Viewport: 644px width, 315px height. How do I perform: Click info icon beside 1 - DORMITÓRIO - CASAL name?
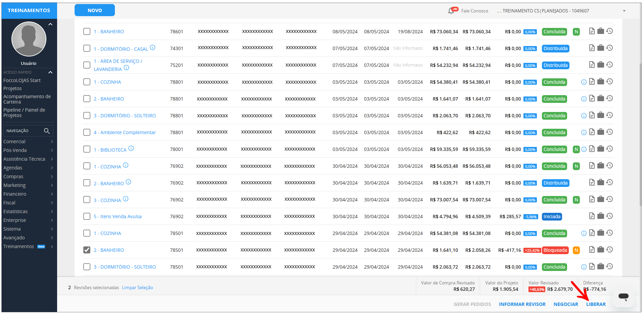(153, 47)
